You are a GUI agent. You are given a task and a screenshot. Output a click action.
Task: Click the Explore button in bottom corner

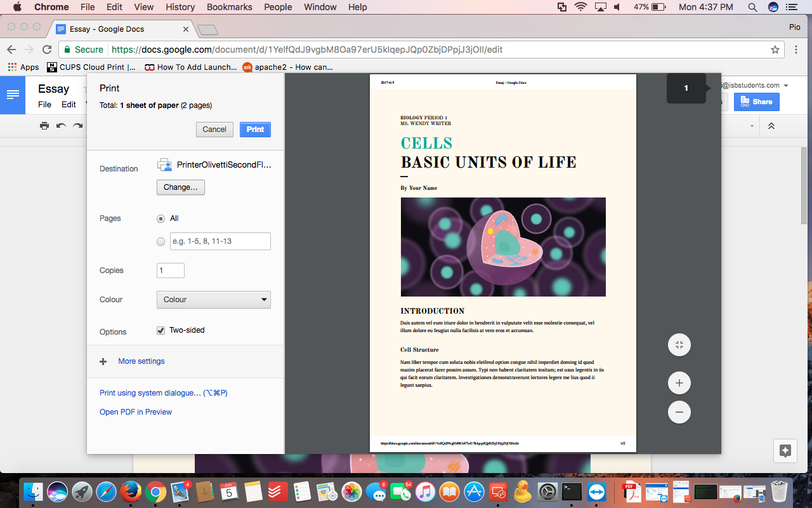[x=785, y=451]
